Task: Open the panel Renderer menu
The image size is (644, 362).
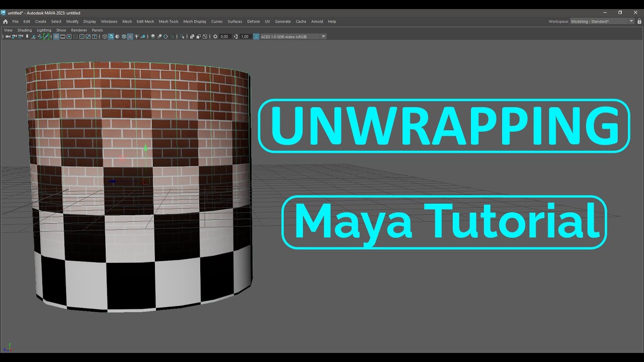Action: click(79, 30)
